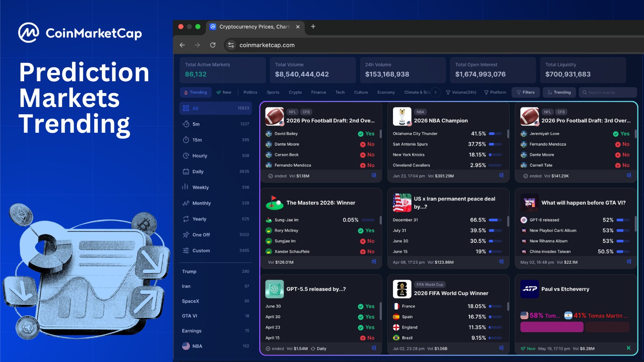Click the NBA tag on Champion card
This screenshot has width=644, height=362.
tap(420, 112)
